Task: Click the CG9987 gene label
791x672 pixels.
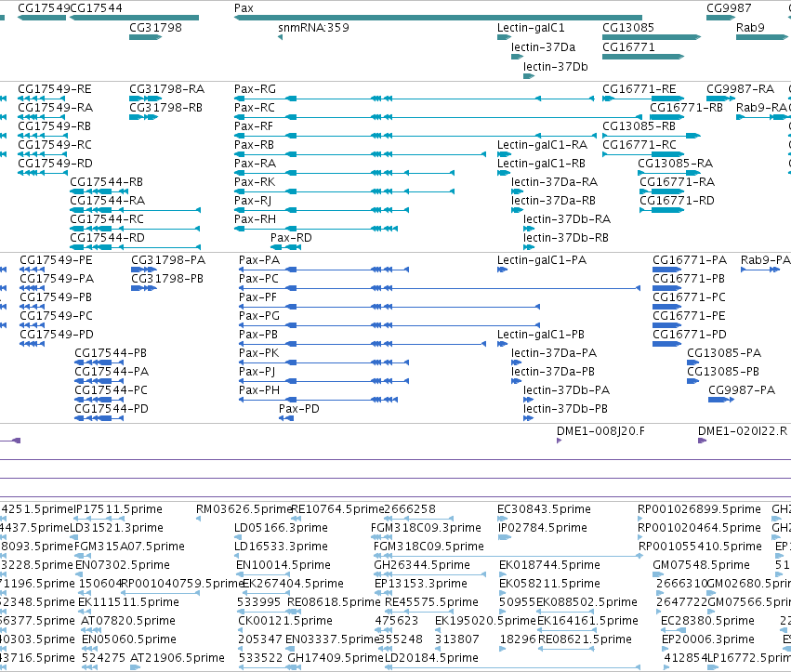Action: coord(729,8)
